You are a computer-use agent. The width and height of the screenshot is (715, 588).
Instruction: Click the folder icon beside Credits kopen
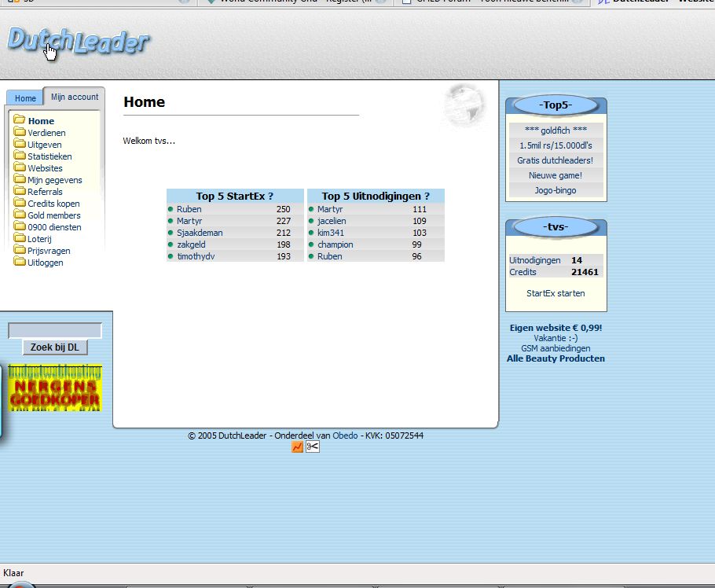pyautogui.click(x=20, y=202)
